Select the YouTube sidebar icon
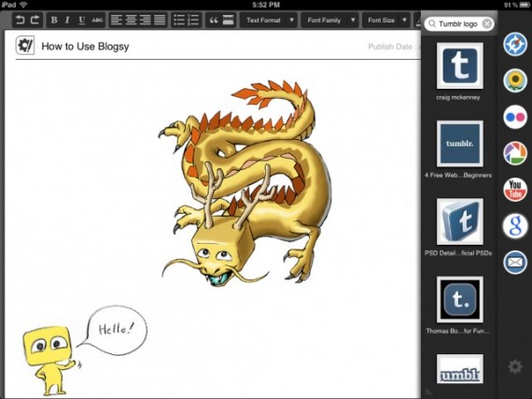 tap(515, 190)
